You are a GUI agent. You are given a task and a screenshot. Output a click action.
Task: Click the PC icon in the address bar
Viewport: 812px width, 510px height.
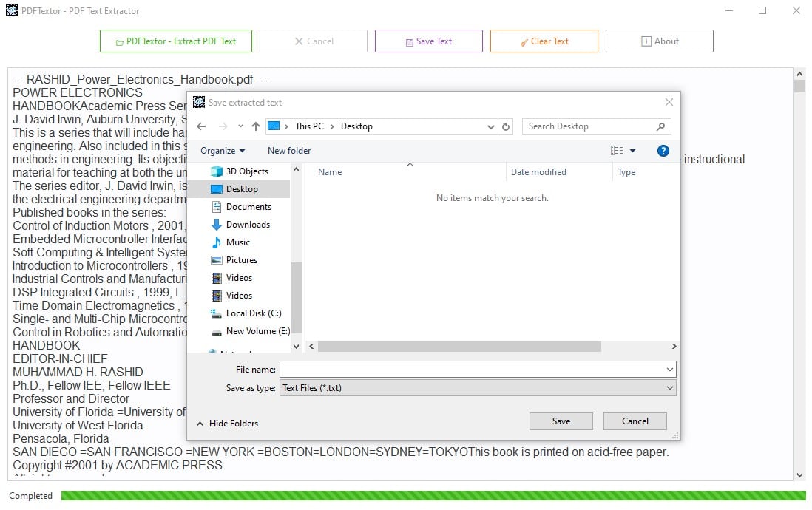tap(274, 126)
